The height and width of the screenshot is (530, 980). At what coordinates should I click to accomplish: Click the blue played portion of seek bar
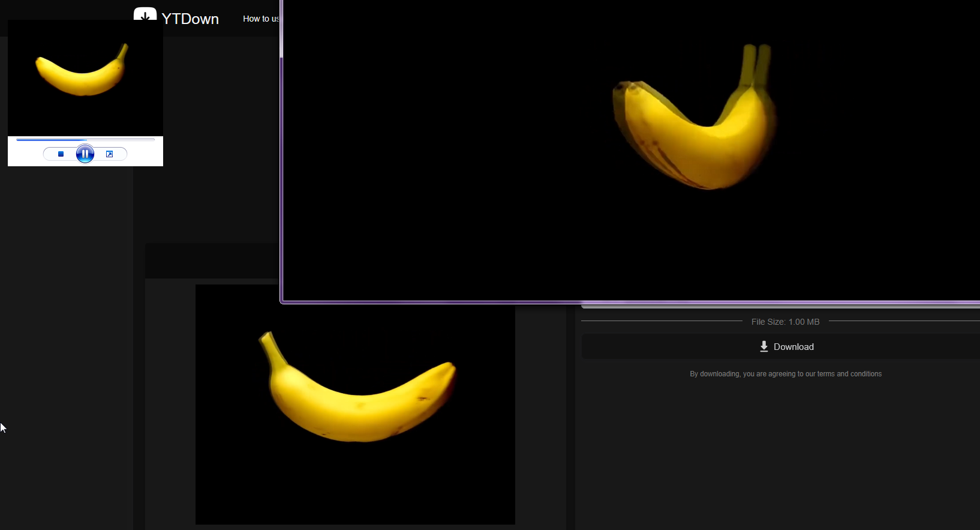[51, 140]
